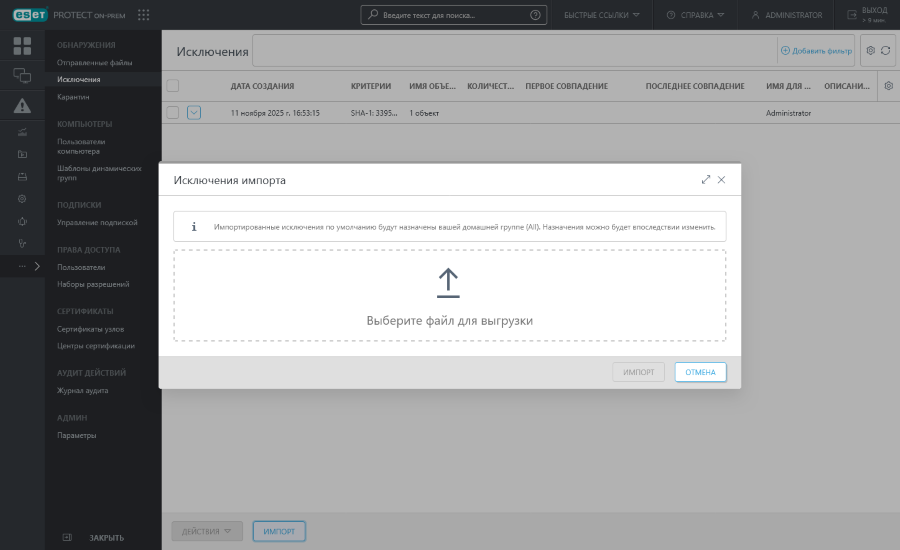The height and width of the screenshot is (550, 900).
Task: Click the More ellipsis item in sidebar
Action: click(x=22, y=266)
